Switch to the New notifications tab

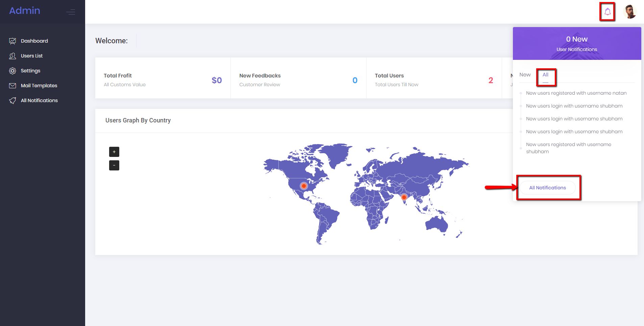(525, 75)
